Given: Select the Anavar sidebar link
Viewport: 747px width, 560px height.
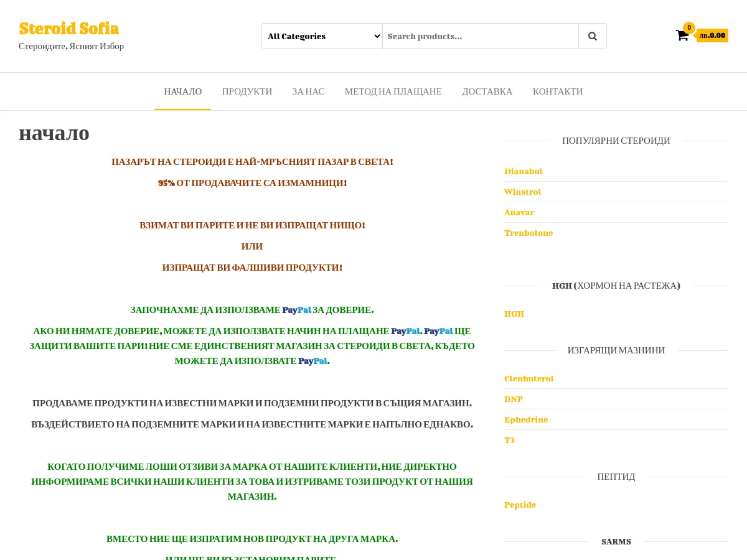Looking at the screenshot, I should coord(519,212).
